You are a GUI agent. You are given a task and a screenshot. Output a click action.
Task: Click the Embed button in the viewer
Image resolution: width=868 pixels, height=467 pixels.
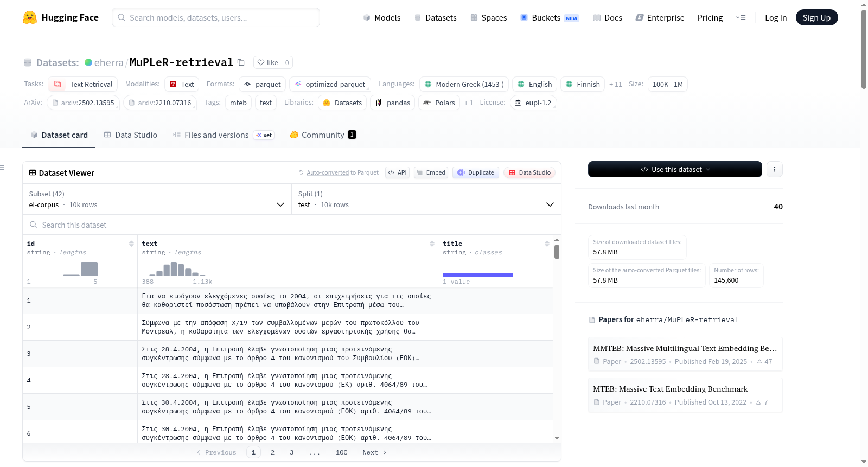coord(431,172)
